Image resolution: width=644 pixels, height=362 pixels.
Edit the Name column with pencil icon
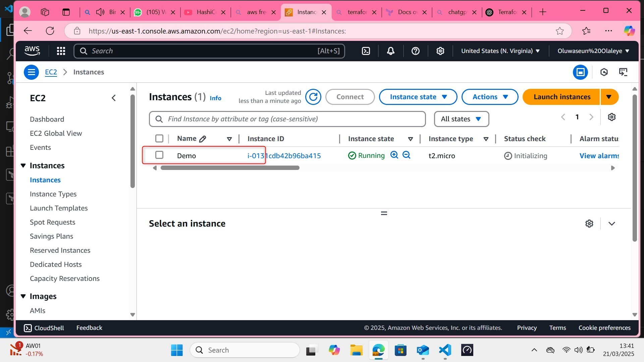click(x=203, y=139)
